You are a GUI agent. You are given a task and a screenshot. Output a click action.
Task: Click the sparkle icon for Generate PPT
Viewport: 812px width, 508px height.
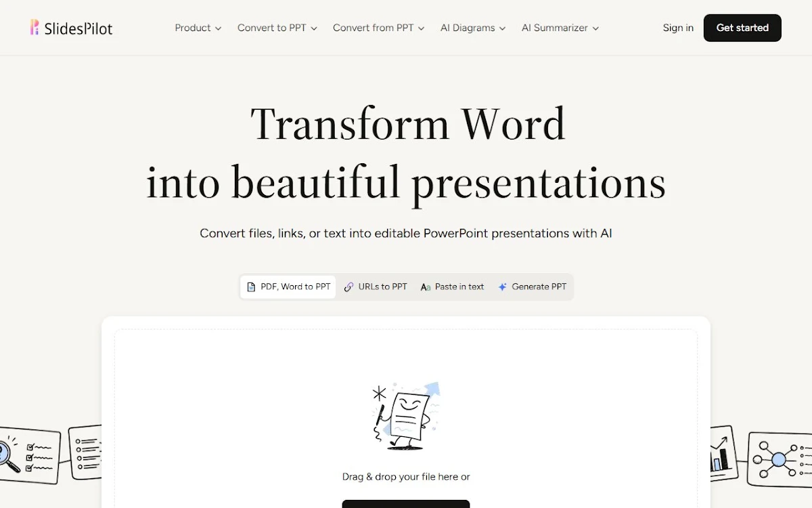[x=503, y=287]
